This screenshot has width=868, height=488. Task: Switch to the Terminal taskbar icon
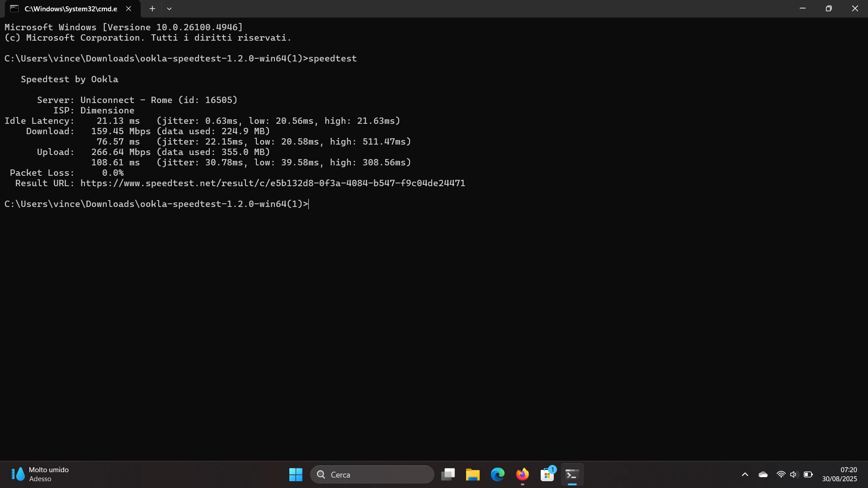[x=572, y=474]
